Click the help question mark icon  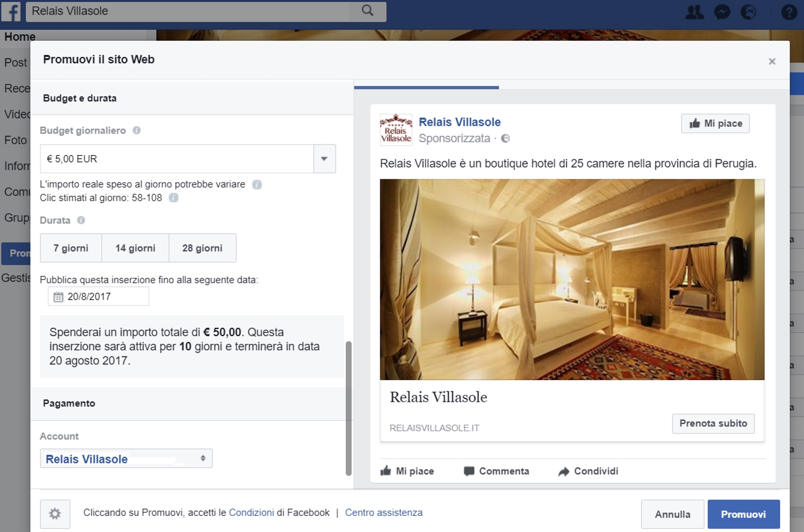tap(788, 12)
